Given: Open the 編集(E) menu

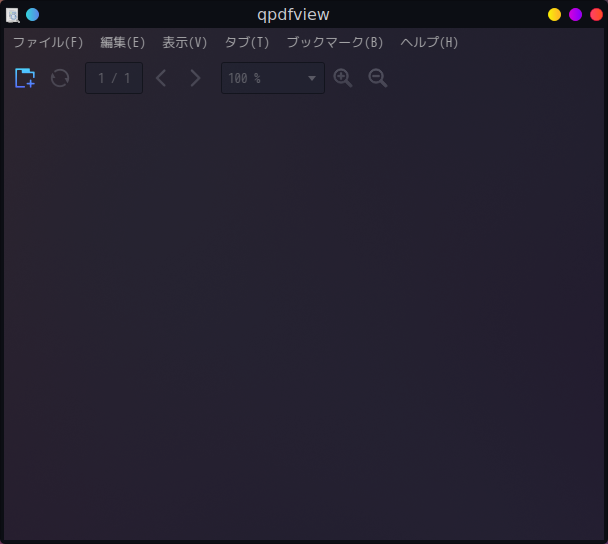Looking at the screenshot, I should 123,42.
